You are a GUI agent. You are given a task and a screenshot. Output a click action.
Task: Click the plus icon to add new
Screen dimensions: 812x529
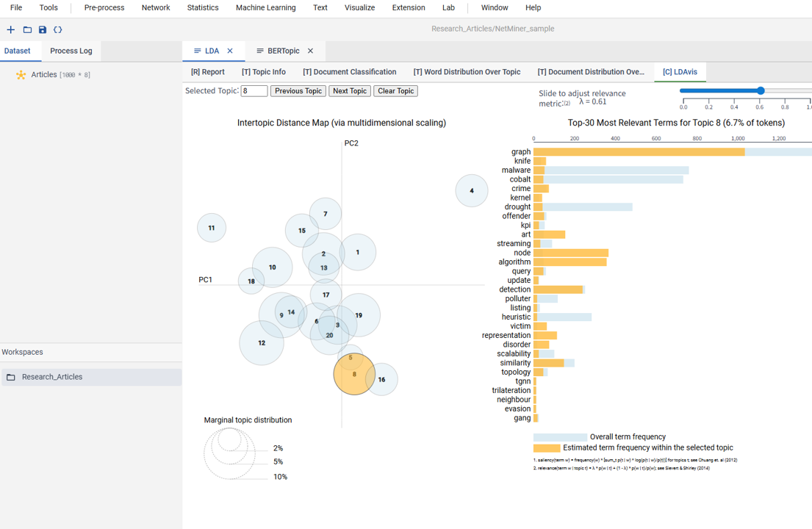10,29
